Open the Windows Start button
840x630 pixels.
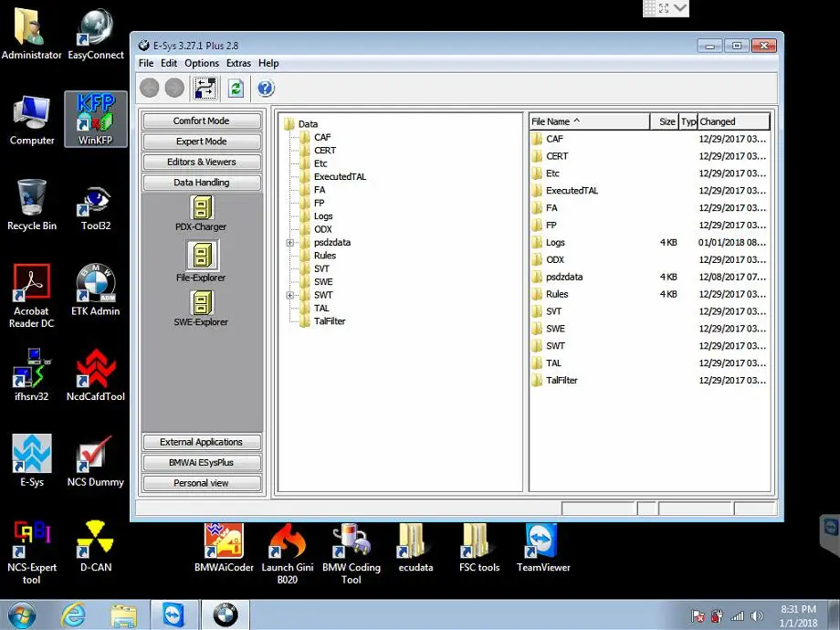[x=22, y=615]
